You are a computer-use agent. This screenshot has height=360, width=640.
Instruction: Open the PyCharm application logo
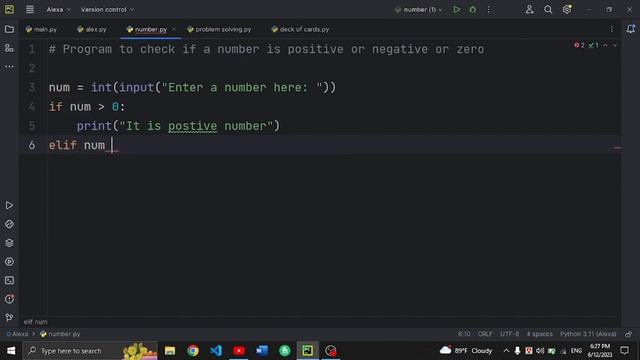(9, 9)
